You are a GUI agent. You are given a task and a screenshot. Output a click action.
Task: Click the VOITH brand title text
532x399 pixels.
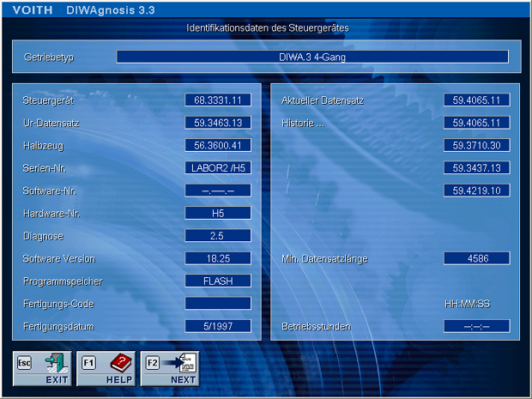33,10
